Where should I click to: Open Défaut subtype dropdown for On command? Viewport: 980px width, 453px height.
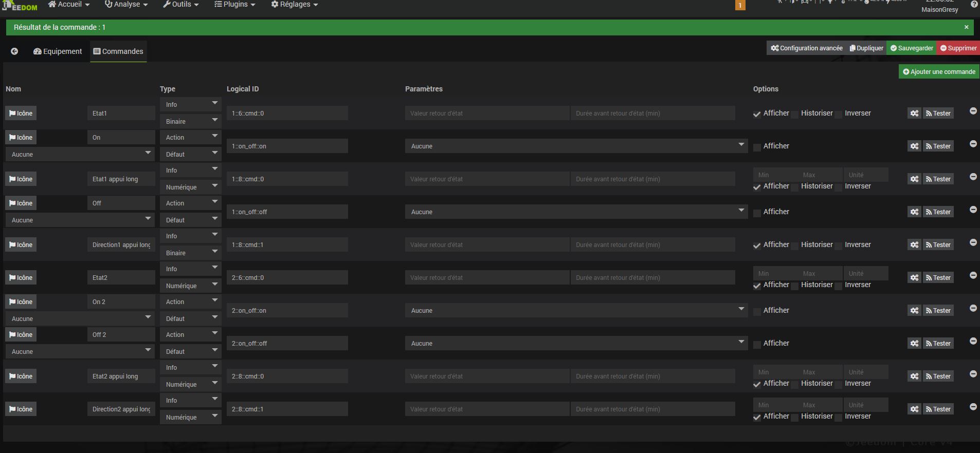coord(190,155)
